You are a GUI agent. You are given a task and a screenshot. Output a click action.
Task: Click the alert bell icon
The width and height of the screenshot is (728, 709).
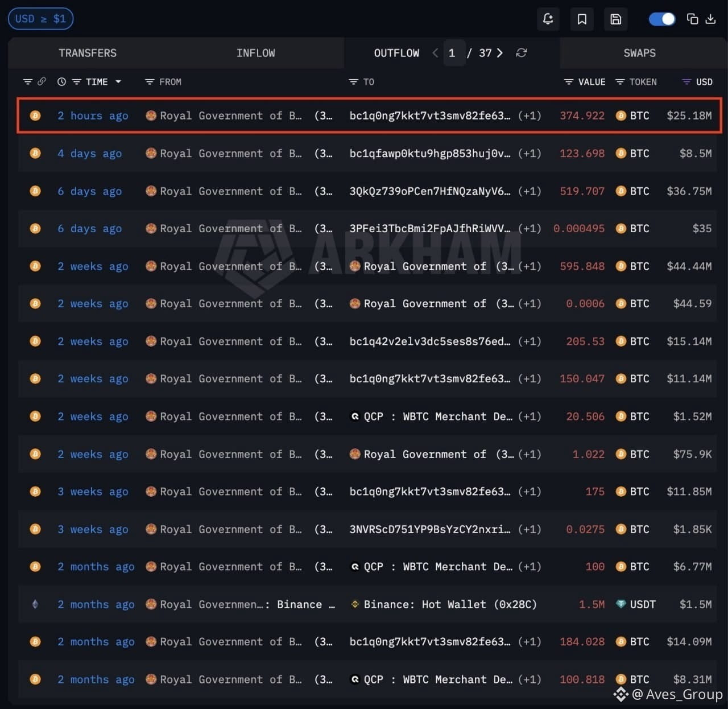[548, 19]
